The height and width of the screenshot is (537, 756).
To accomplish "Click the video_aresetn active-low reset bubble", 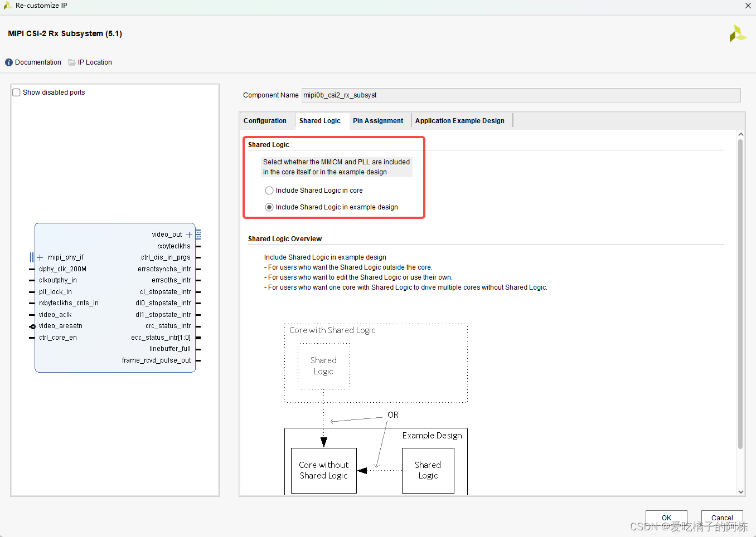I will pyautogui.click(x=32, y=326).
